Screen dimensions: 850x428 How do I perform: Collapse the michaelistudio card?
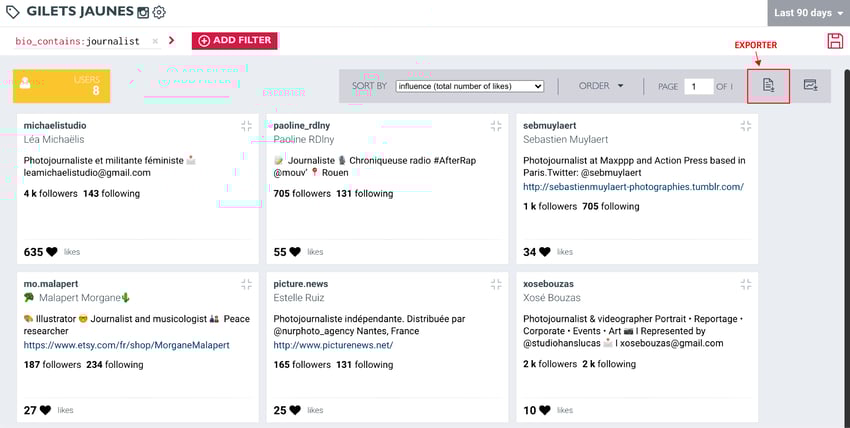click(247, 126)
